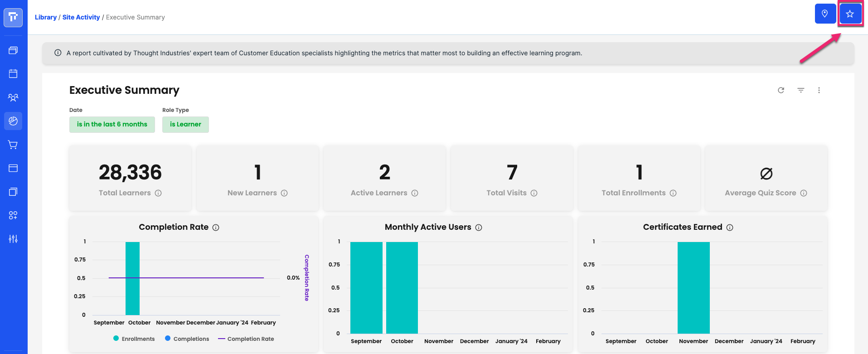Toggle Completion Rate line in chart legend

pyautogui.click(x=246, y=339)
